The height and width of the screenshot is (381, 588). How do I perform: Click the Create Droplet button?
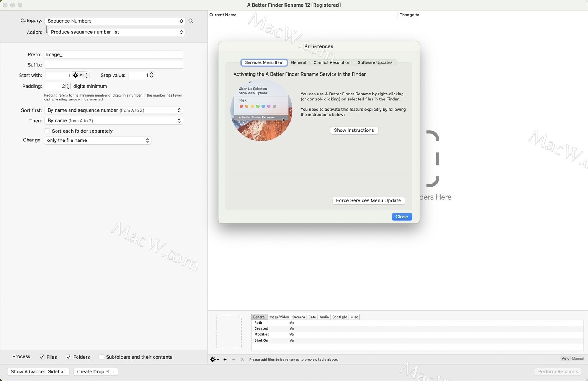(x=96, y=371)
